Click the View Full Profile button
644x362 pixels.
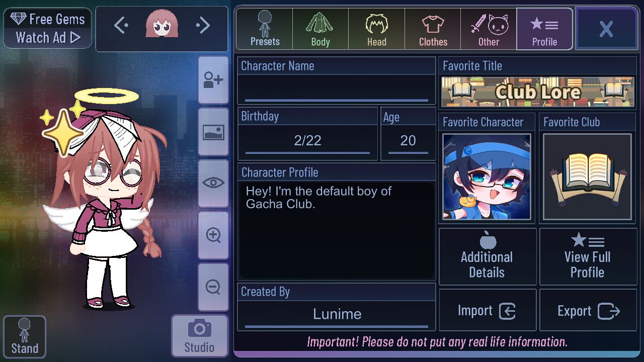point(588,256)
